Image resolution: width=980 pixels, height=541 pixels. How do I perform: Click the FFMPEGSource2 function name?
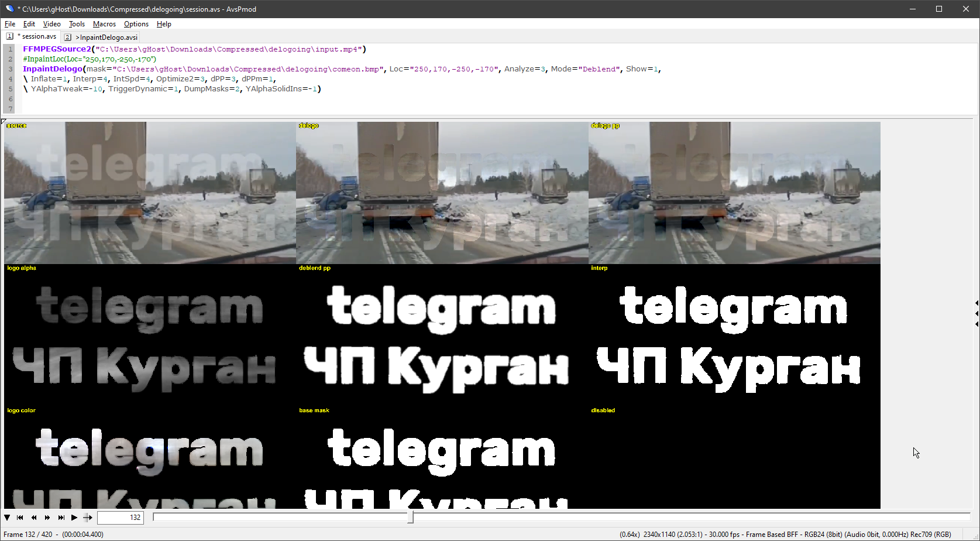(57, 49)
